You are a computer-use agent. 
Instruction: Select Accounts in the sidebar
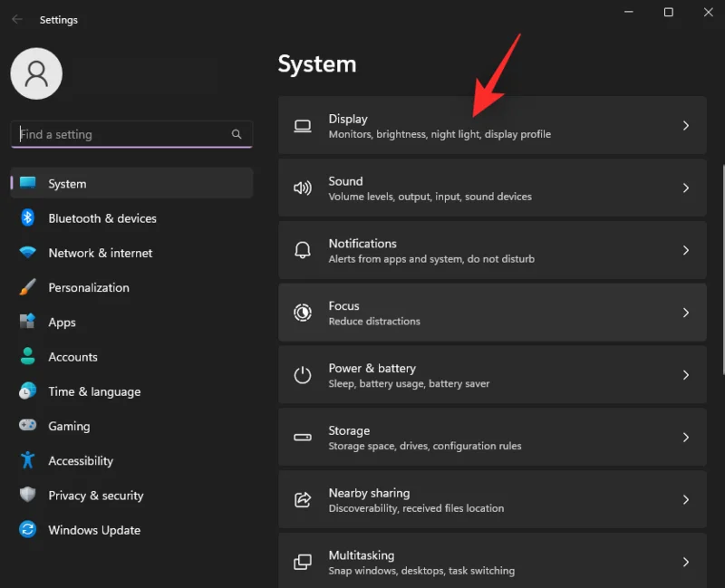(72, 357)
